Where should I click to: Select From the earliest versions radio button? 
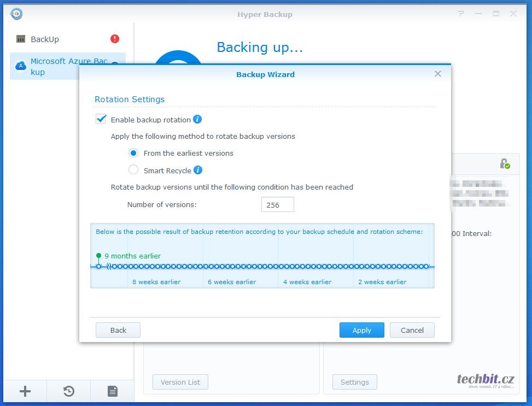click(x=133, y=153)
